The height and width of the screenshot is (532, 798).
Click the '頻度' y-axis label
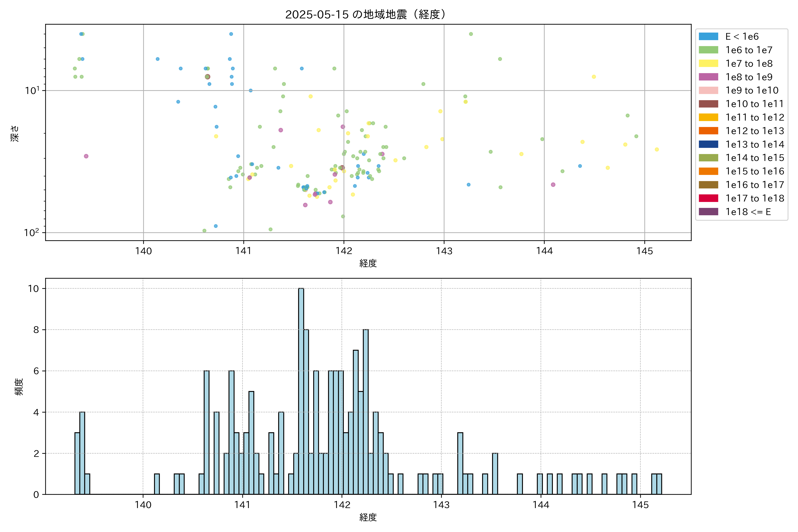[19, 387]
